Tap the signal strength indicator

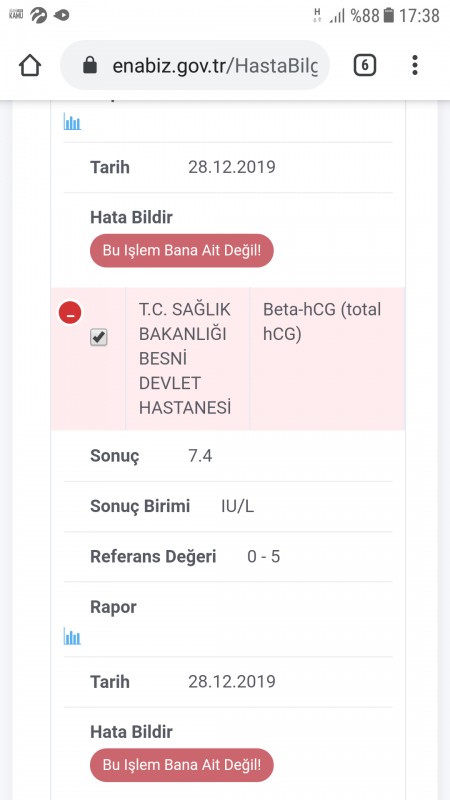(x=337, y=16)
